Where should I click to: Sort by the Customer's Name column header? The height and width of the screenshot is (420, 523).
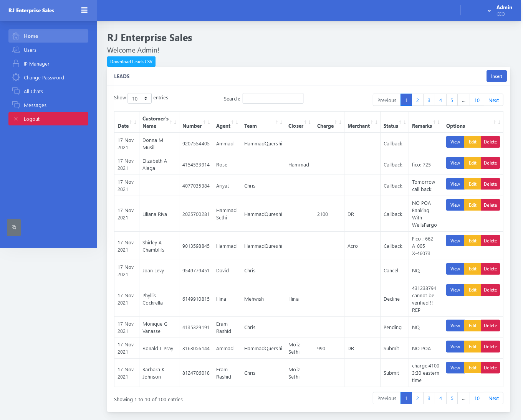[x=156, y=122]
